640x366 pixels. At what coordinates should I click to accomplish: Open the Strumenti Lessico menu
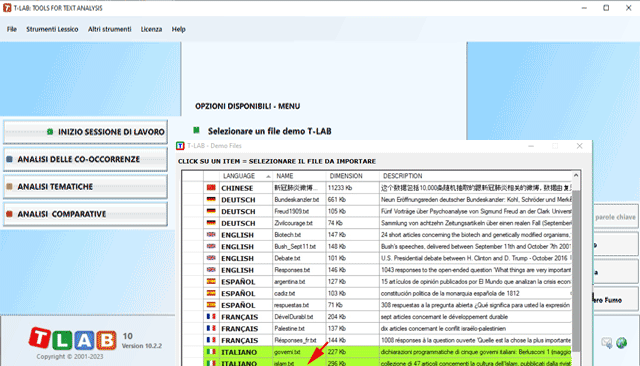coord(52,29)
